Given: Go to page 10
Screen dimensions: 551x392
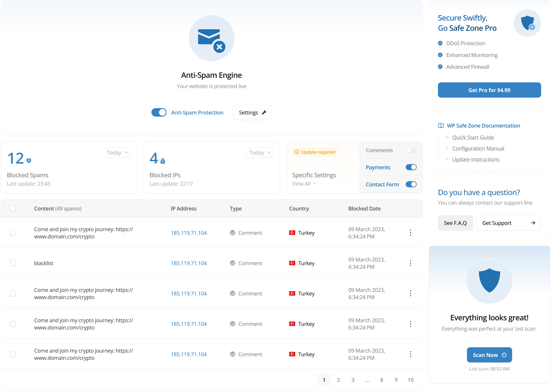Looking at the screenshot, I should tap(411, 380).
